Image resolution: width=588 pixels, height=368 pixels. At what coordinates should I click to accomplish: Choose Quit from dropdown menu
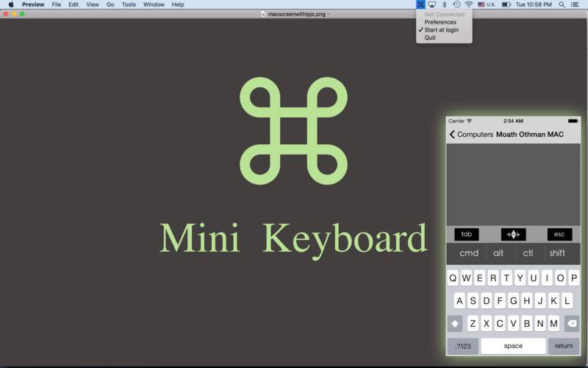pyautogui.click(x=430, y=38)
